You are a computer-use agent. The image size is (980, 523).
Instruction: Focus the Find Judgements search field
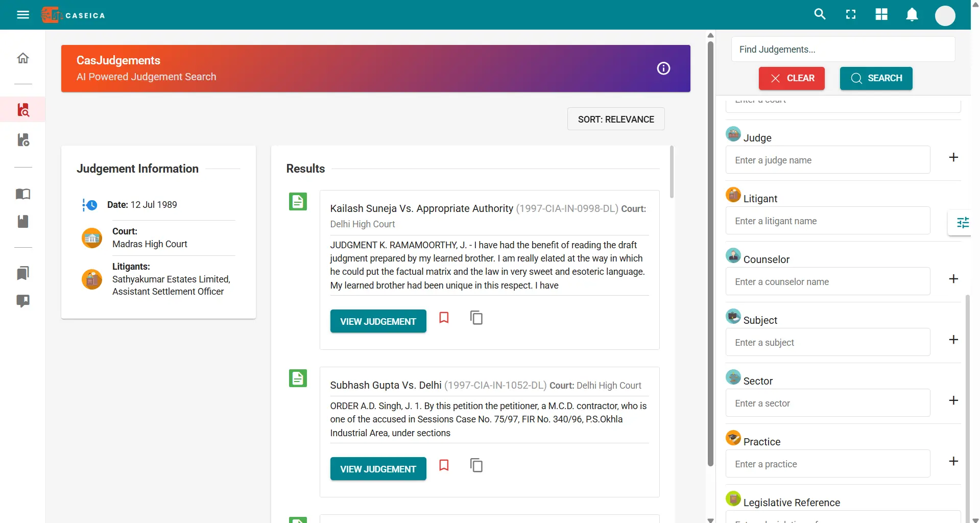[843, 50]
